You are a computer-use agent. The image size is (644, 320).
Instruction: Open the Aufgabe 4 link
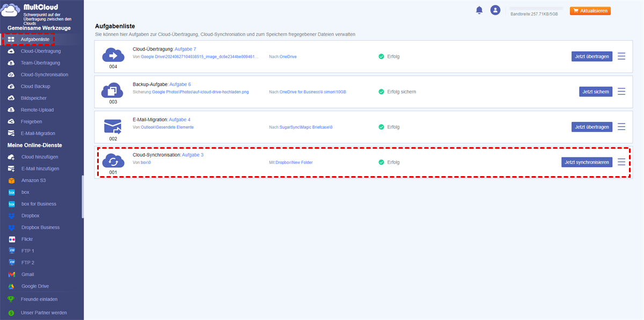179,119
